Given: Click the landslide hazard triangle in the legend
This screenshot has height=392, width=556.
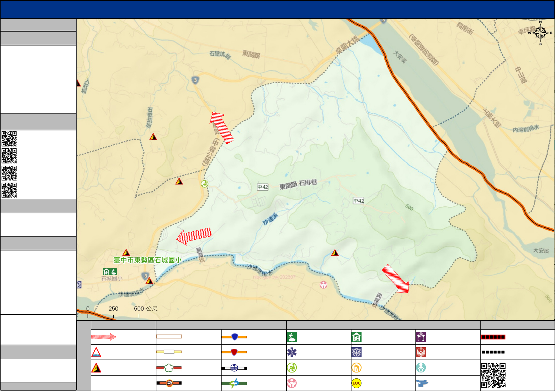Looking at the screenshot, I should [96, 368].
